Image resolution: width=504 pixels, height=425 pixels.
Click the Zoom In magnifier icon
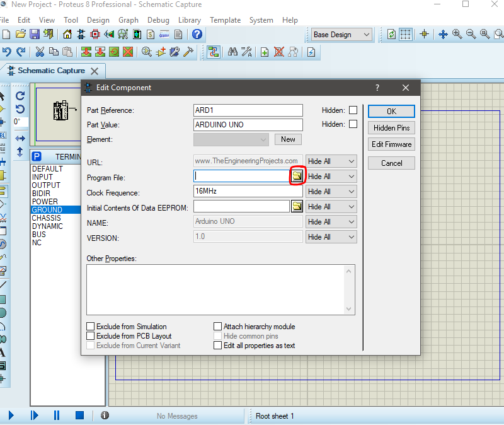point(457,34)
